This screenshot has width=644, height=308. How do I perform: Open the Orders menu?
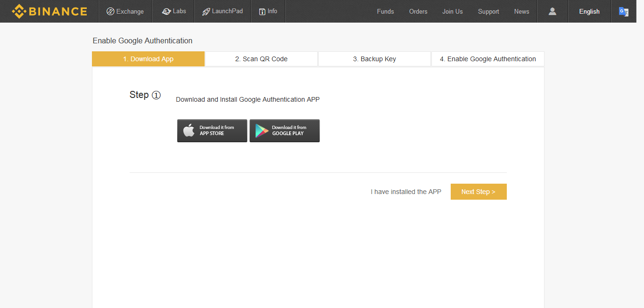[x=418, y=11]
